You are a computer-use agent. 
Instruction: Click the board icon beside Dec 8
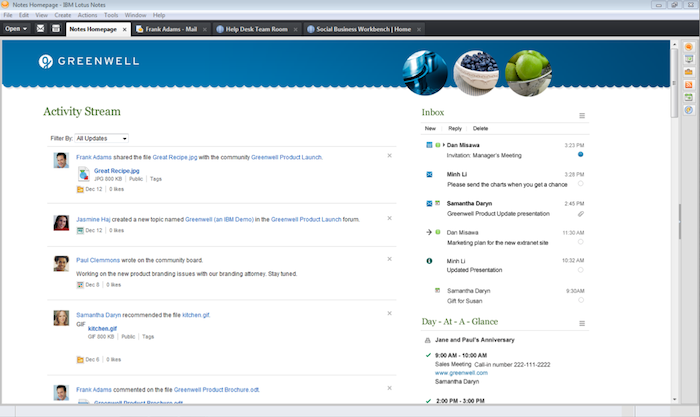(x=80, y=285)
